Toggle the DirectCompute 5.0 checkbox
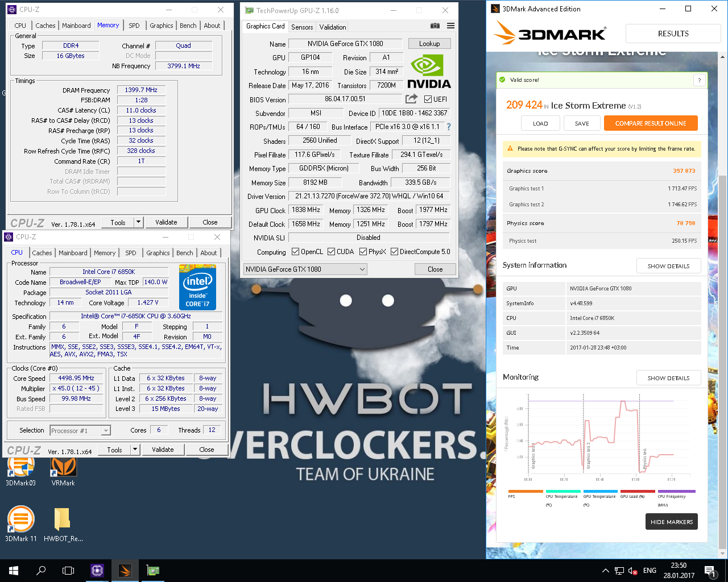 [x=394, y=252]
